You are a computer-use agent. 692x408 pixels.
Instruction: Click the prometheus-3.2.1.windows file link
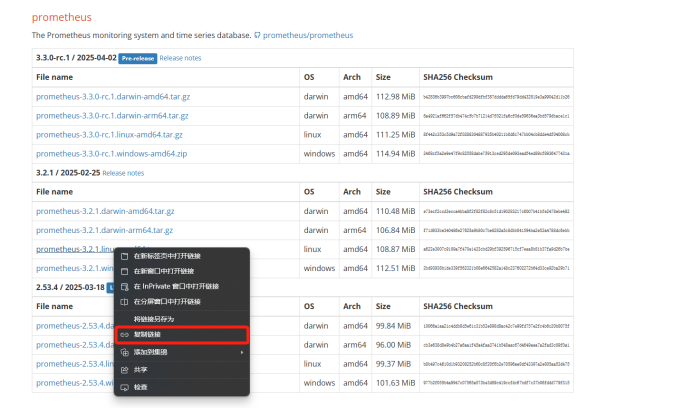click(75, 268)
